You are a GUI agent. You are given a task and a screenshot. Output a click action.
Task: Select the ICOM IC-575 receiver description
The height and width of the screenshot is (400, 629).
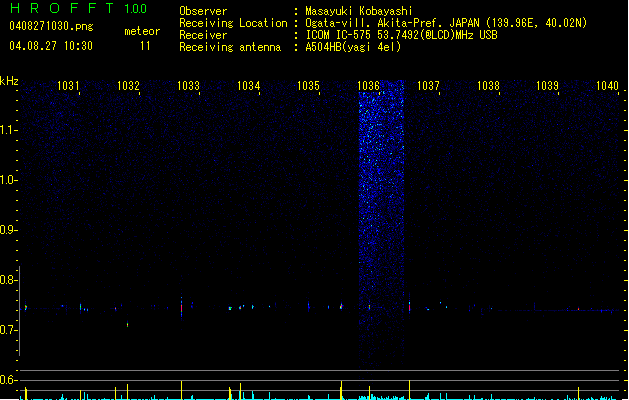402,35
